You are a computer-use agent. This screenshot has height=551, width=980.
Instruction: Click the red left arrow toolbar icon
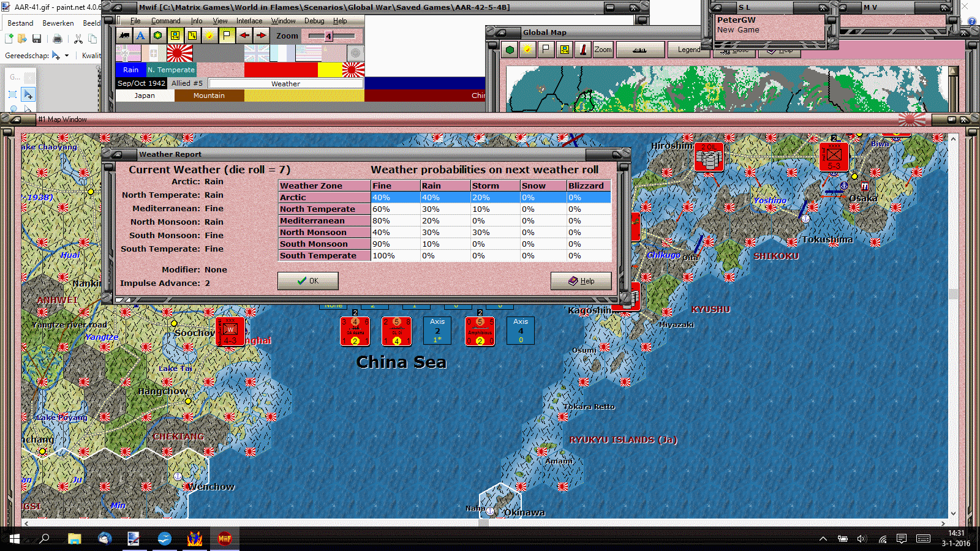click(244, 36)
